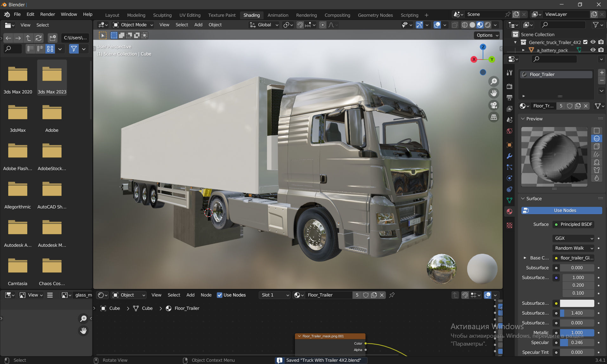Viewport: 607px width, 364px height.
Task: Open the Scene properties tab
Action: click(509, 120)
